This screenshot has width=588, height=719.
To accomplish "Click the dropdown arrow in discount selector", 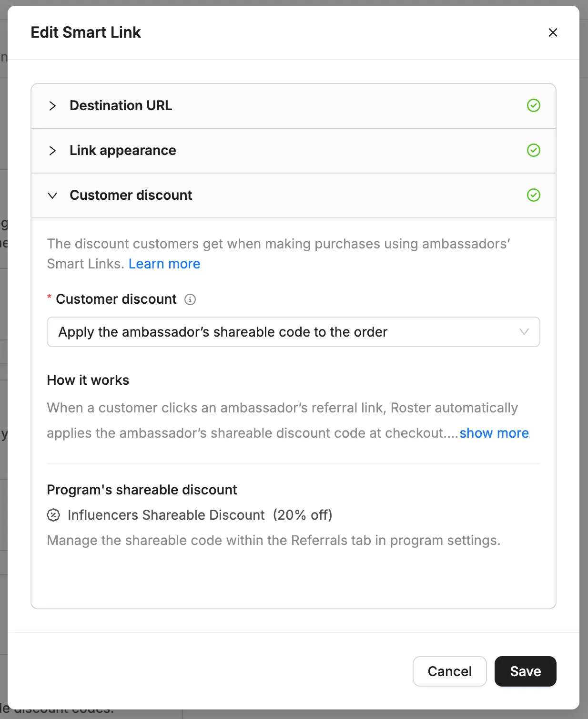I will 524,332.
